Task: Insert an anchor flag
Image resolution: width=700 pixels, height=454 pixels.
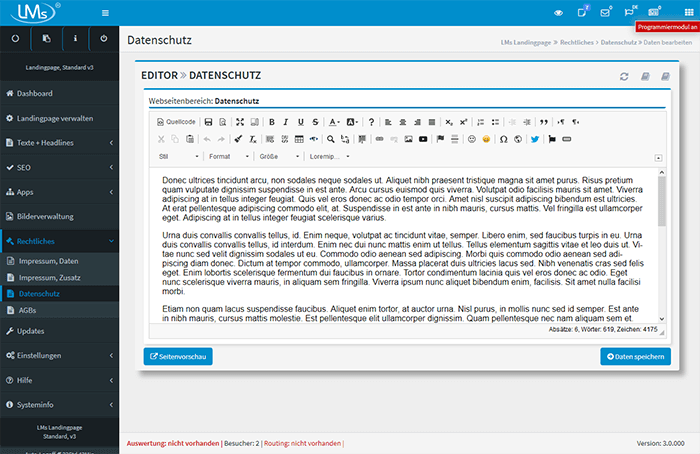Action: [x=440, y=139]
